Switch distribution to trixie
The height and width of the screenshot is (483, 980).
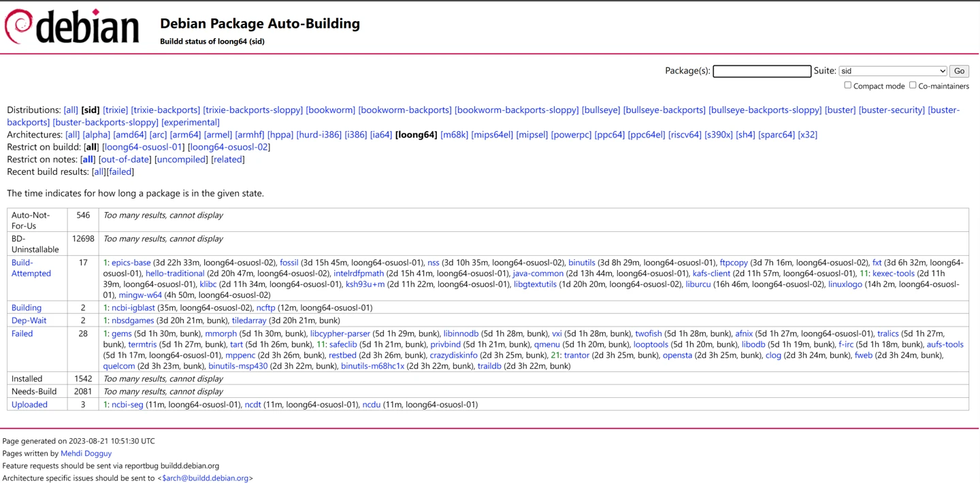pyautogui.click(x=115, y=110)
